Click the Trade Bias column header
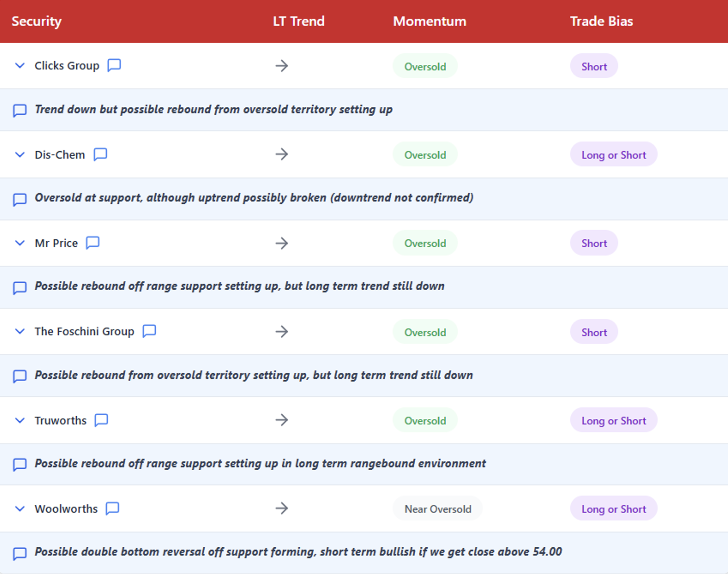 (x=601, y=21)
